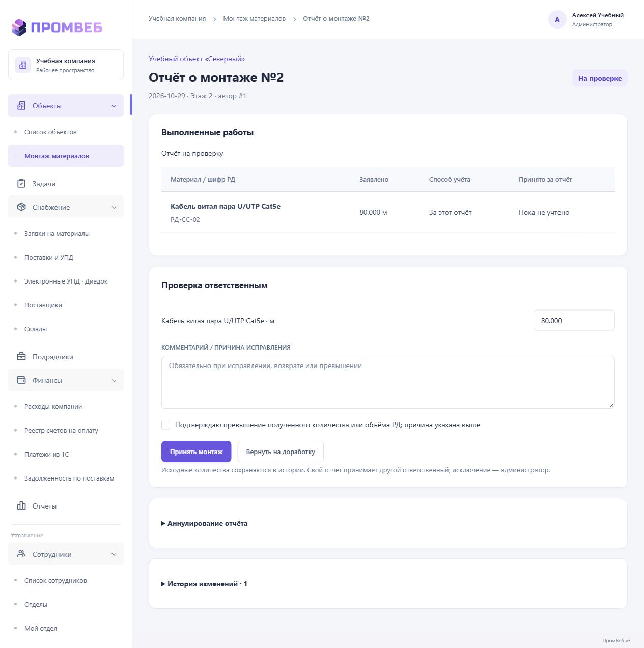The width and height of the screenshot is (644, 648).
Task: Click the Задачи clipboard icon
Action: 21,184
